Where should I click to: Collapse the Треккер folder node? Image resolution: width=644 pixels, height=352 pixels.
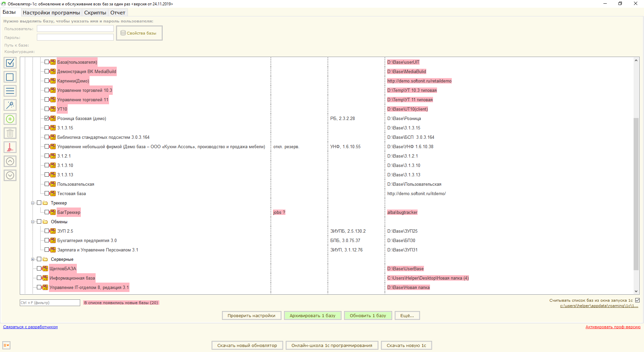[x=33, y=203]
